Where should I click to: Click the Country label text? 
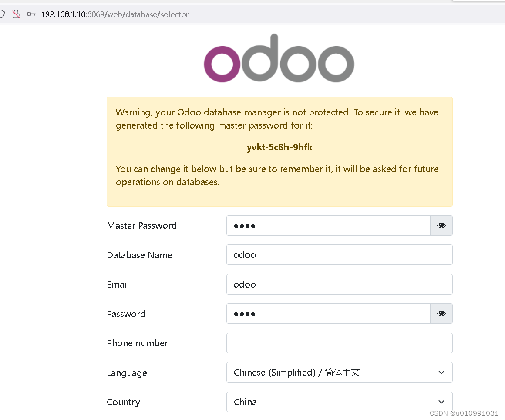click(123, 402)
